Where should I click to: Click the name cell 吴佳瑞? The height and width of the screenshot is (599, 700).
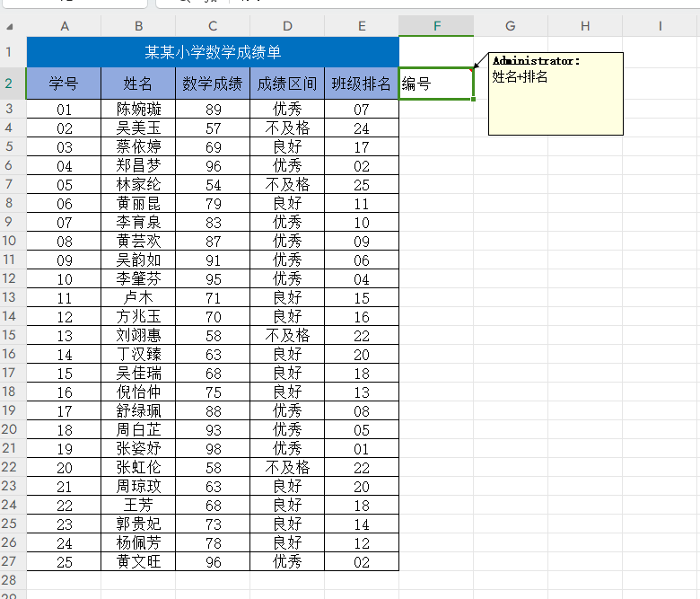(x=138, y=373)
